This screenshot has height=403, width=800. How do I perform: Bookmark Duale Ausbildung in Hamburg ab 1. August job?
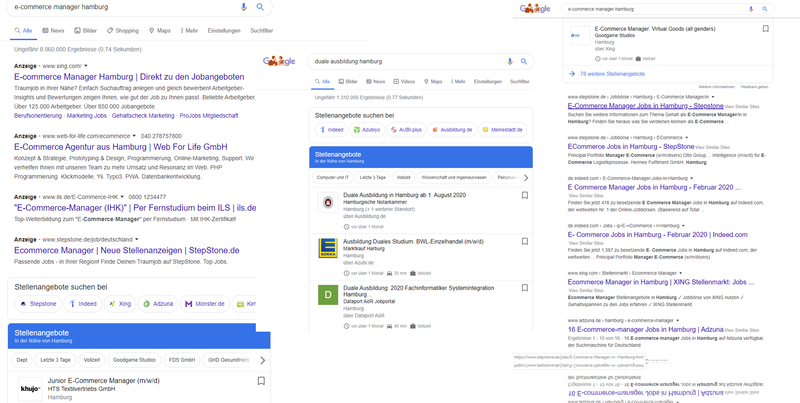point(524,195)
